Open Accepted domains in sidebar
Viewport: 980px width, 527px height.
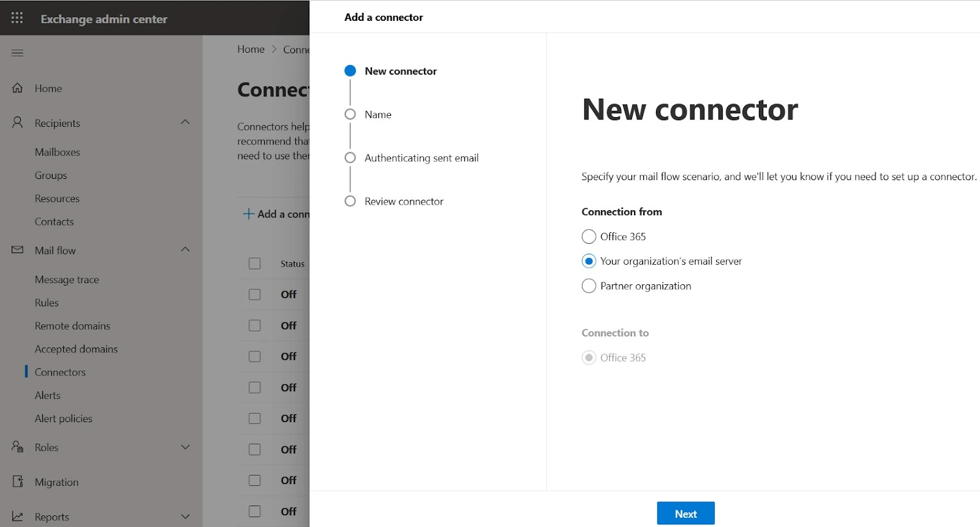tap(76, 349)
